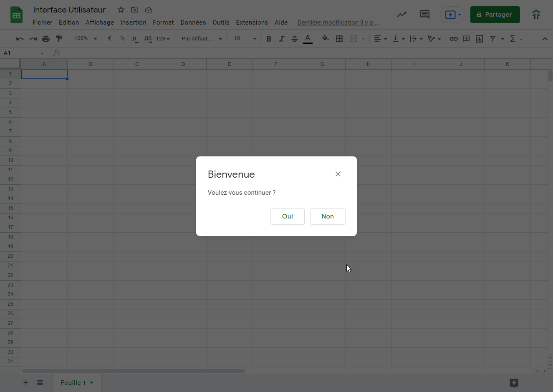
Task: Open the borders tool
Action: pyautogui.click(x=339, y=39)
